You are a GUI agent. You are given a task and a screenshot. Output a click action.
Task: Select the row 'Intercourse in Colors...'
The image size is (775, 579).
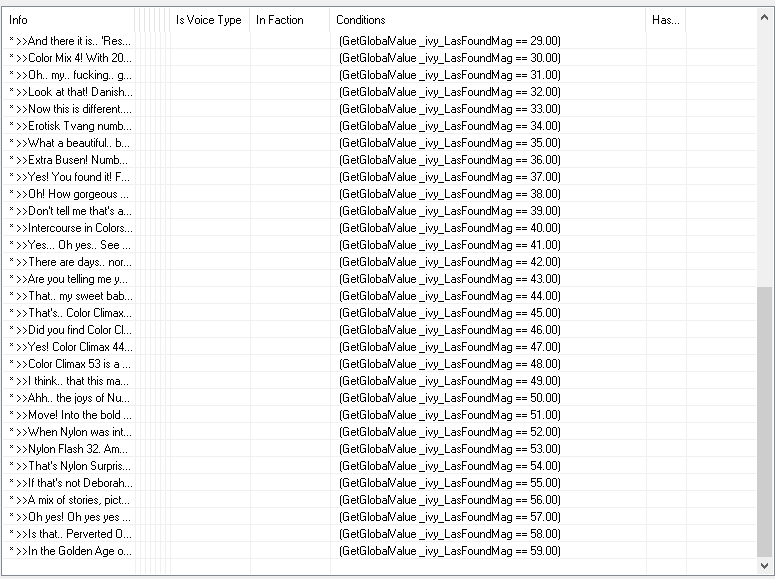click(379, 228)
